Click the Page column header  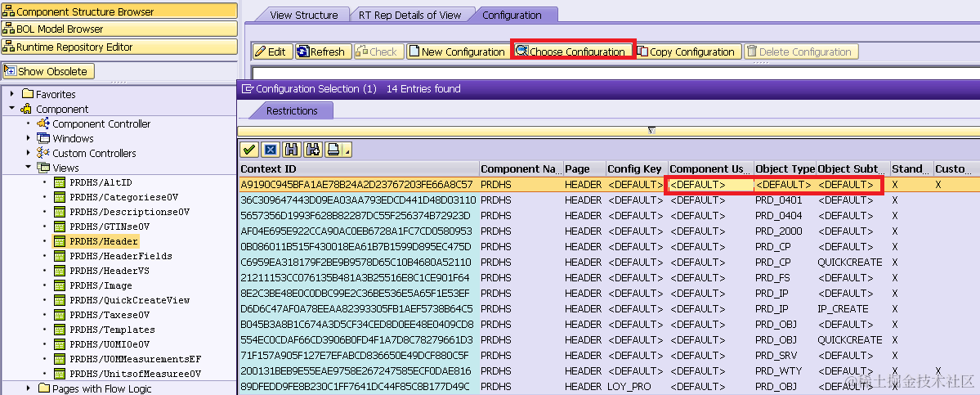coord(584,168)
